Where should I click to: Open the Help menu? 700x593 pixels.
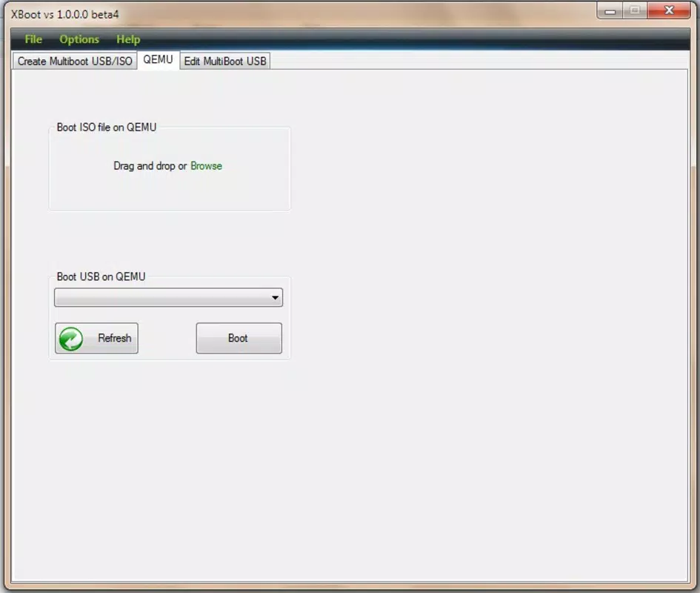point(128,39)
